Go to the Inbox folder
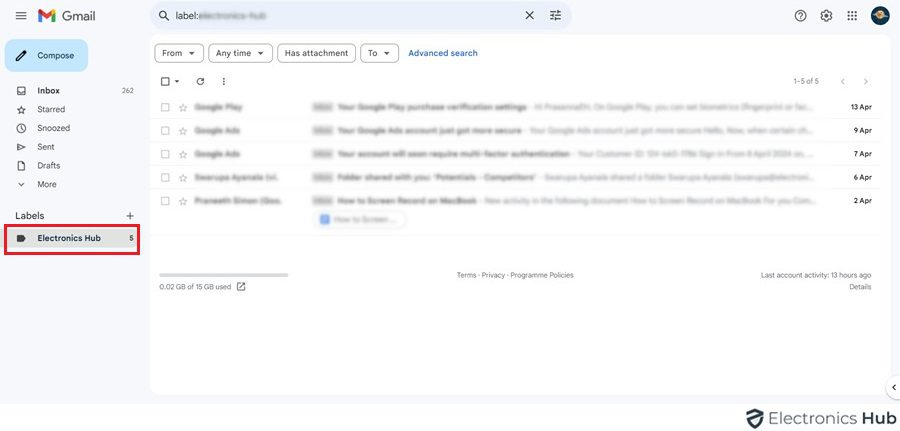This screenshot has height=431, width=900. pos(48,91)
